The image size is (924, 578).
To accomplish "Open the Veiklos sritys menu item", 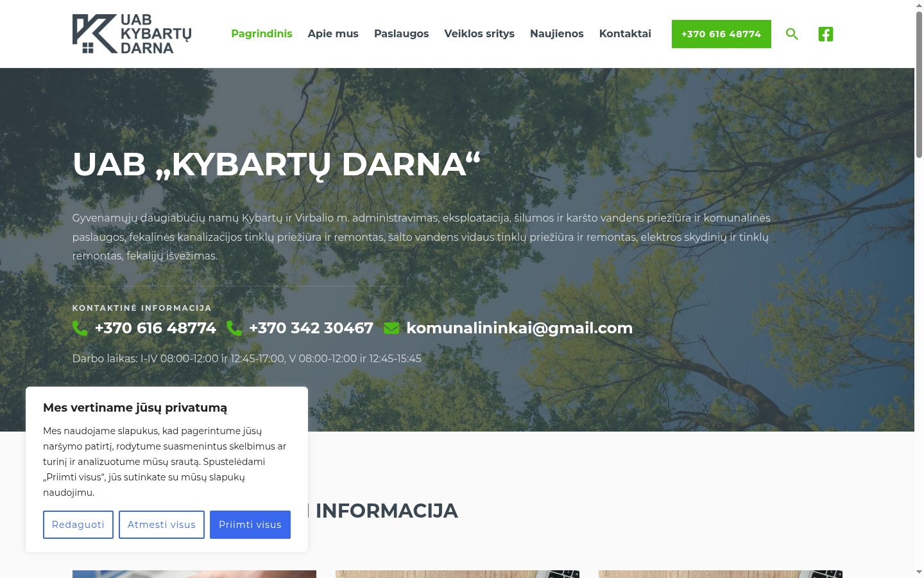I will click(479, 33).
